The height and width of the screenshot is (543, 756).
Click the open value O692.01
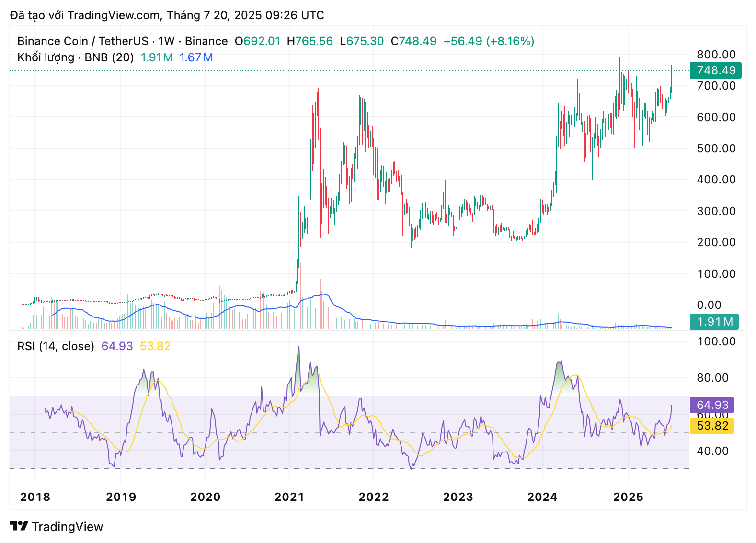257,41
